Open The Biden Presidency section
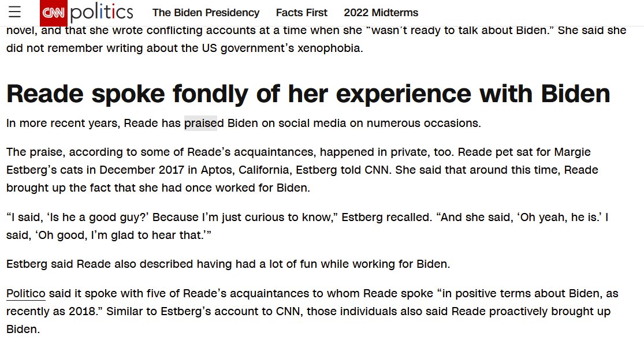The width and height of the screenshot is (644, 344). point(206,13)
